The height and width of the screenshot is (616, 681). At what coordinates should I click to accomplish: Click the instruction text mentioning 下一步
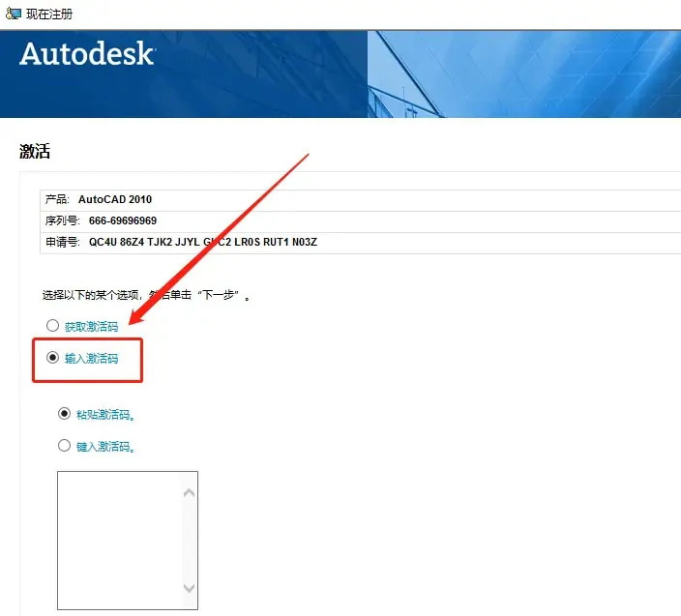pyautogui.click(x=147, y=294)
